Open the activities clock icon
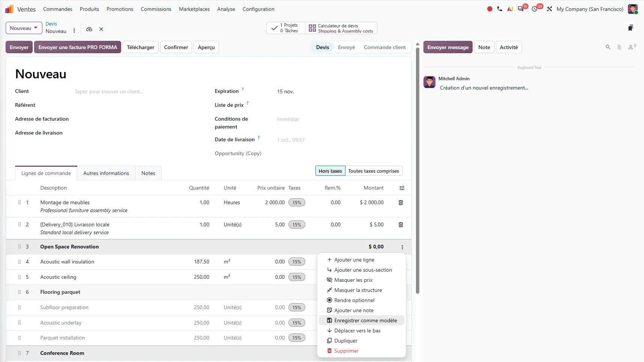This screenshot has height=362, width=644. (x=534, y=9)
